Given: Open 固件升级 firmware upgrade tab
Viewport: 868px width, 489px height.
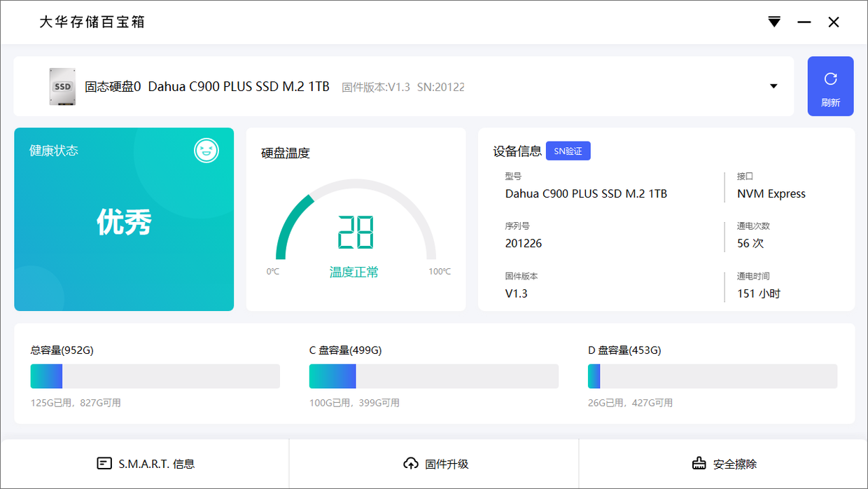Looking at the screenshot, I should point(435,464).
